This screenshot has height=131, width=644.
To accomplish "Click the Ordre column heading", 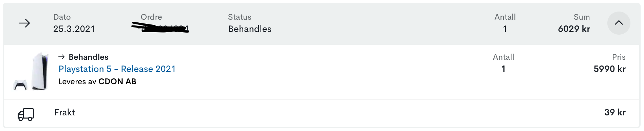I will [x=151, y=17].
